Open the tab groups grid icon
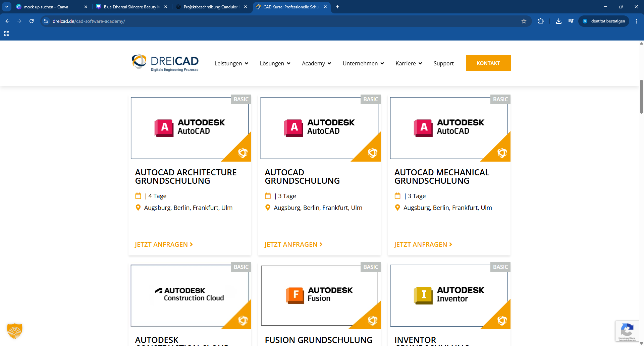The width and height of the screenshot is (644, 346). point(7,34)
